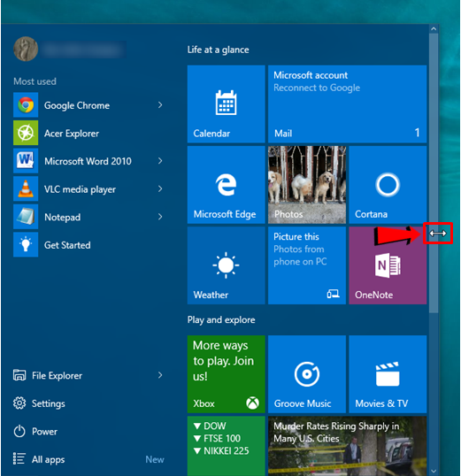
Task: Click the Play and explore group title
Action: pos(221,320)
